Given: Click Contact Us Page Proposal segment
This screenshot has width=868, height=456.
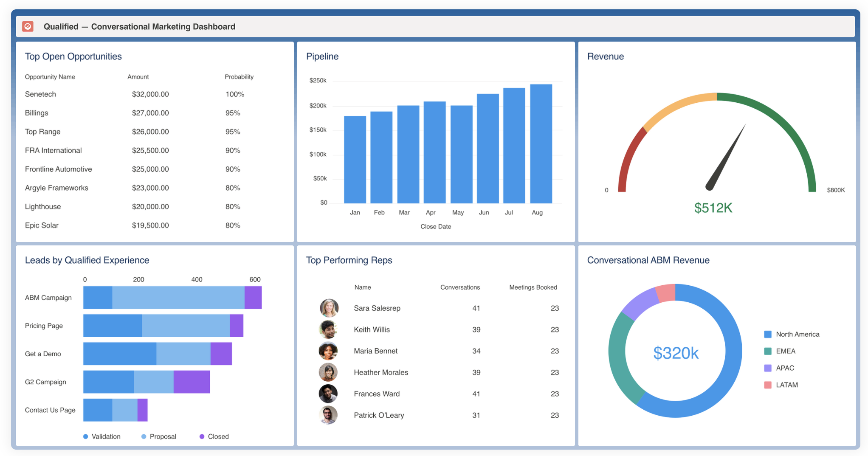Looking at the screenshot, I should coord(125,410).
